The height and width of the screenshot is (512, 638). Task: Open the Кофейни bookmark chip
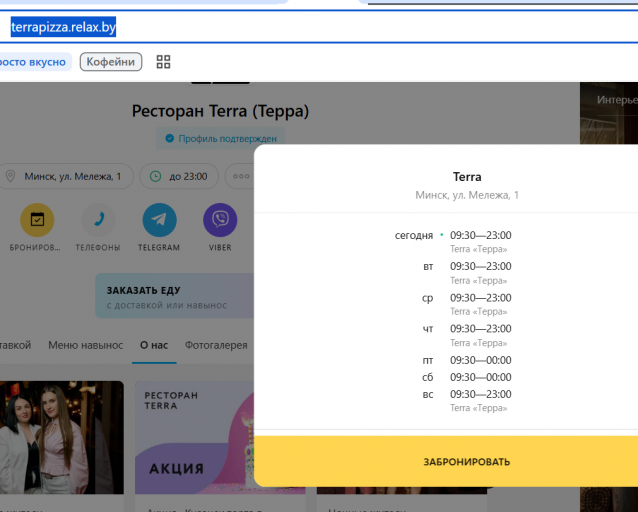click(x=111, y=62)
